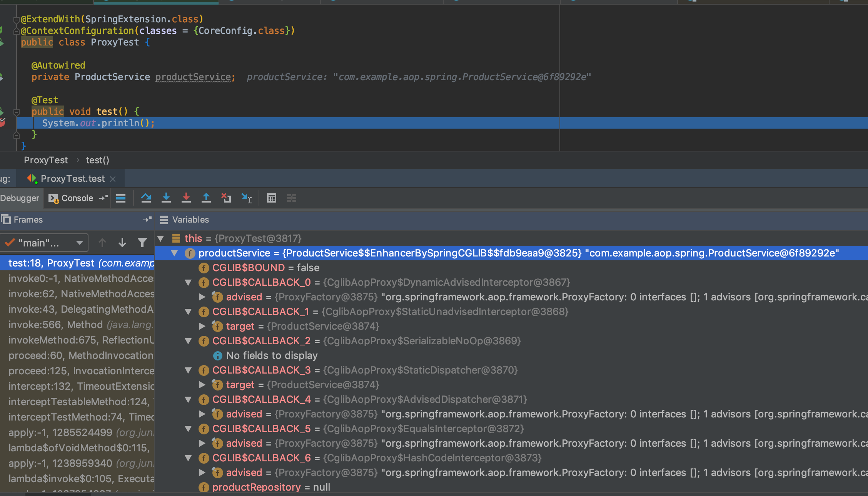Click the Step Into icon
868x496 pixels.
166,198
